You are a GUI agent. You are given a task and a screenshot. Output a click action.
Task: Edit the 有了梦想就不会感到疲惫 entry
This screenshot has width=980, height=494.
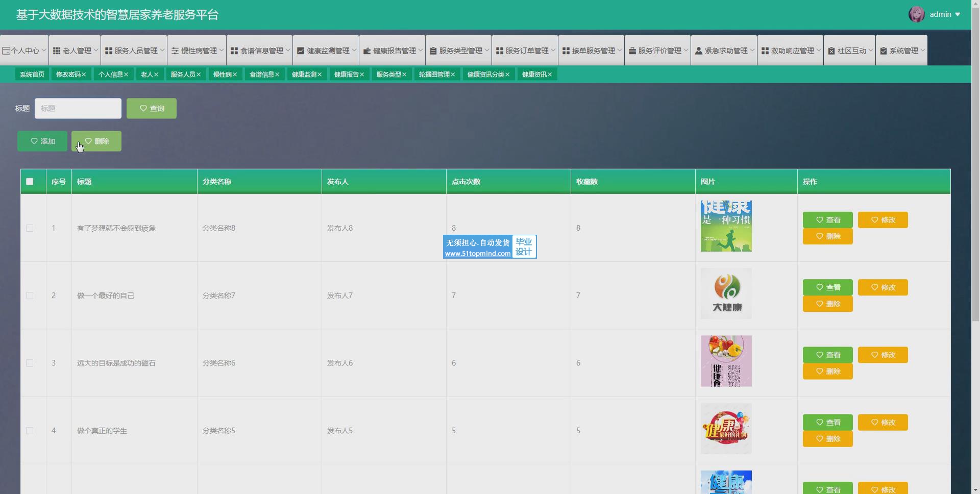point(883,220)
